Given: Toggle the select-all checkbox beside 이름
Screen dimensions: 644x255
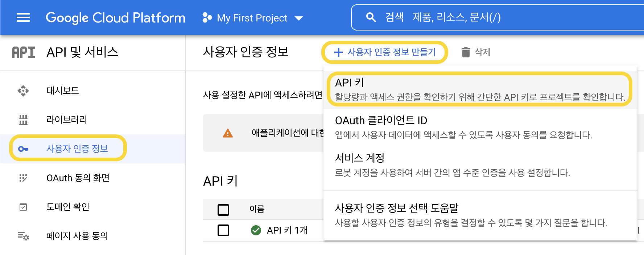Looking at the screenshot, I should 223,210.
